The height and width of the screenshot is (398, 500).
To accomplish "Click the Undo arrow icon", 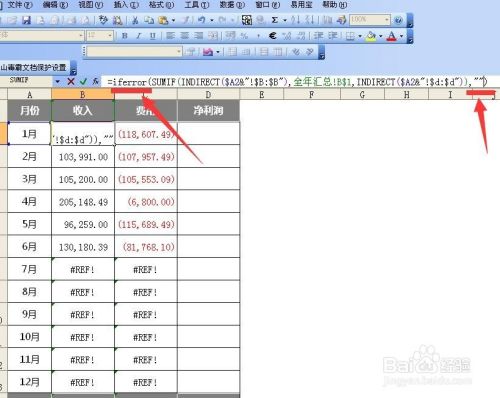I will pyautogui.click(x=201, y=20).
